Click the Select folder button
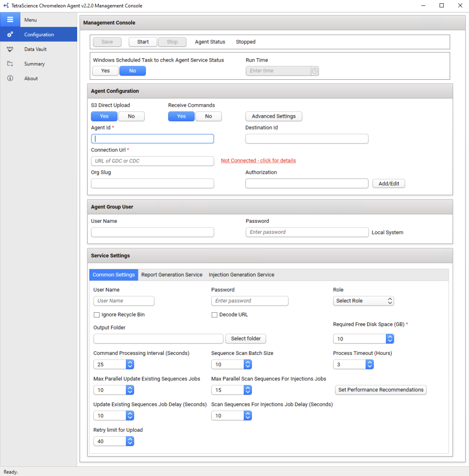The height and width of the screenshot is (476, 469). 246,338
